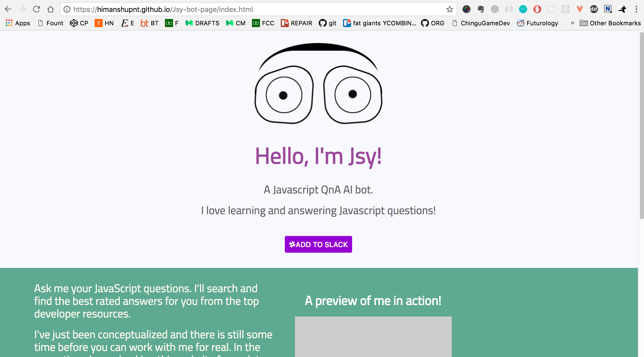Click 'A preview of me in action!' heading
Screen dimensions: 644x357
[373, 301]
